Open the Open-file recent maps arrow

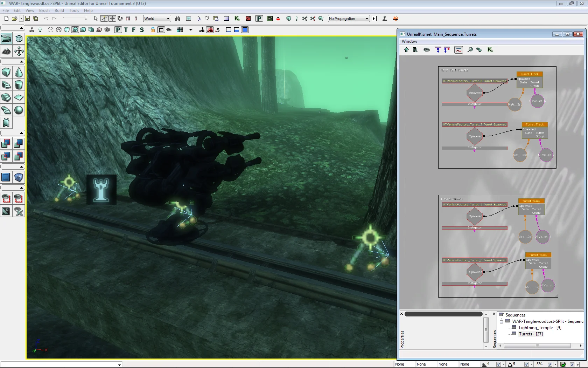coord(21,19)
